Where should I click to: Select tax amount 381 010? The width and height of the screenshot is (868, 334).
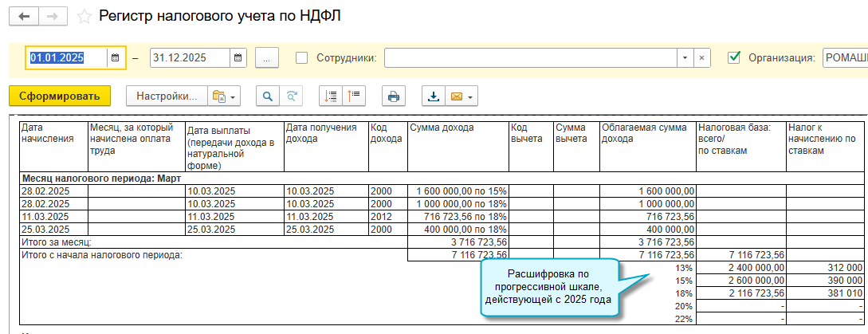(827, 293)
